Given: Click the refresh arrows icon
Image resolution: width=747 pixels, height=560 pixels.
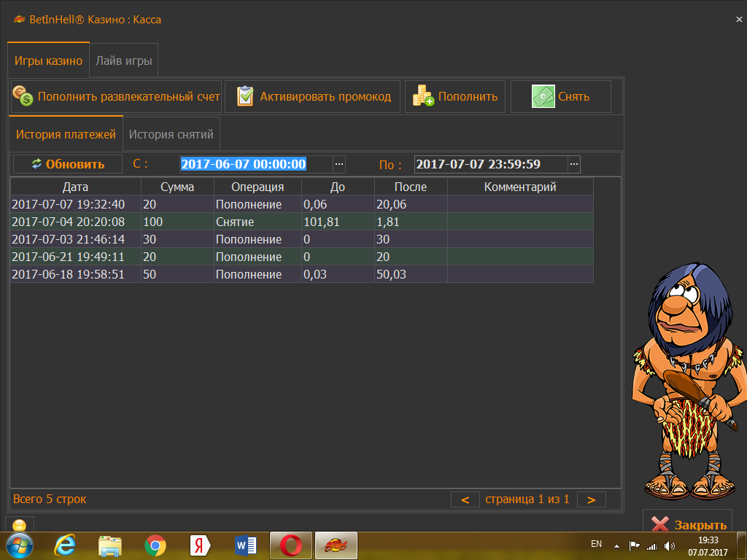Looking at the screenshot, I should click(x=36, y=164).
